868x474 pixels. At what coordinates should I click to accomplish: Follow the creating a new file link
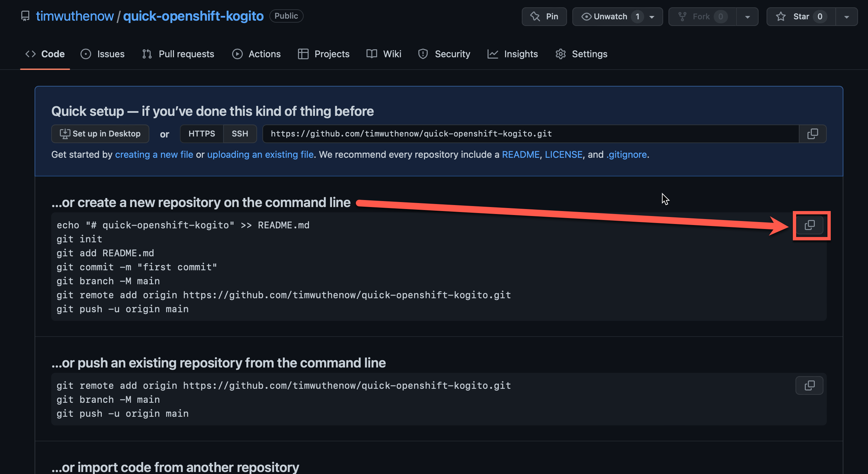point(154,154)
